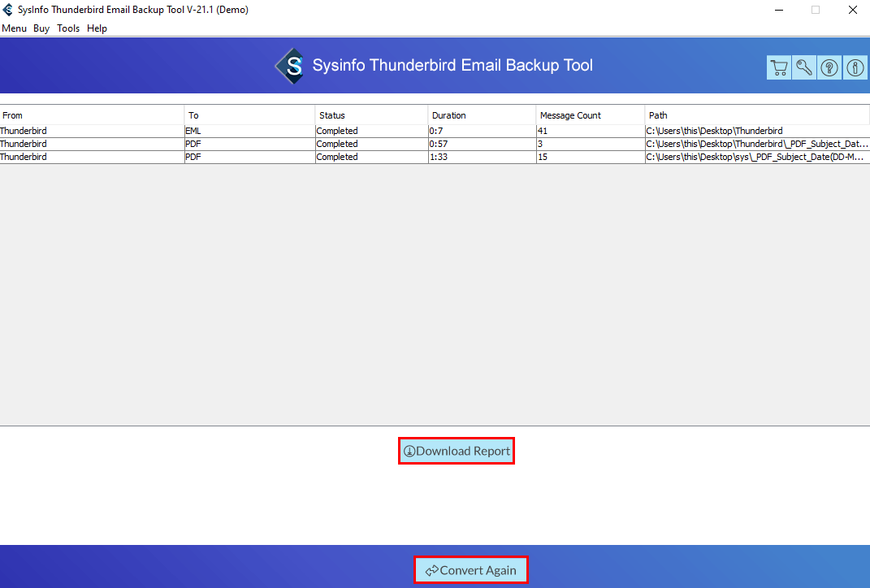The image size is (870, 588).
Task: Click the shopping cart purchase icon
Action: pos(778,68)
